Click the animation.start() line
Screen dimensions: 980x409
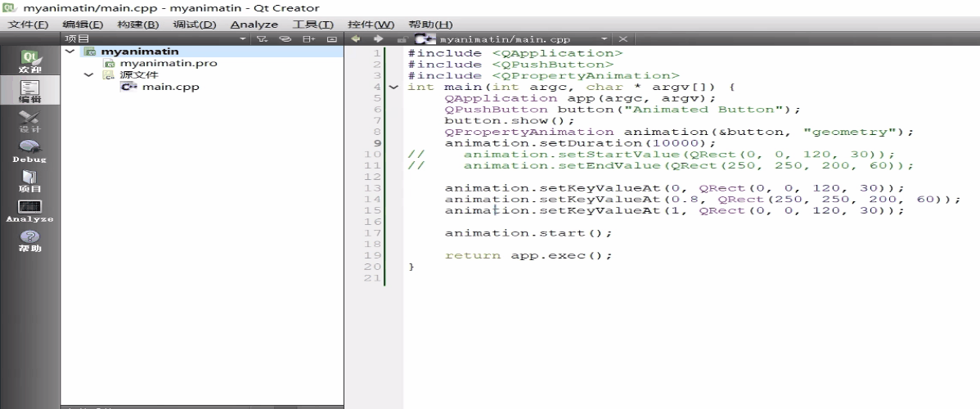[x=528, y=233]
